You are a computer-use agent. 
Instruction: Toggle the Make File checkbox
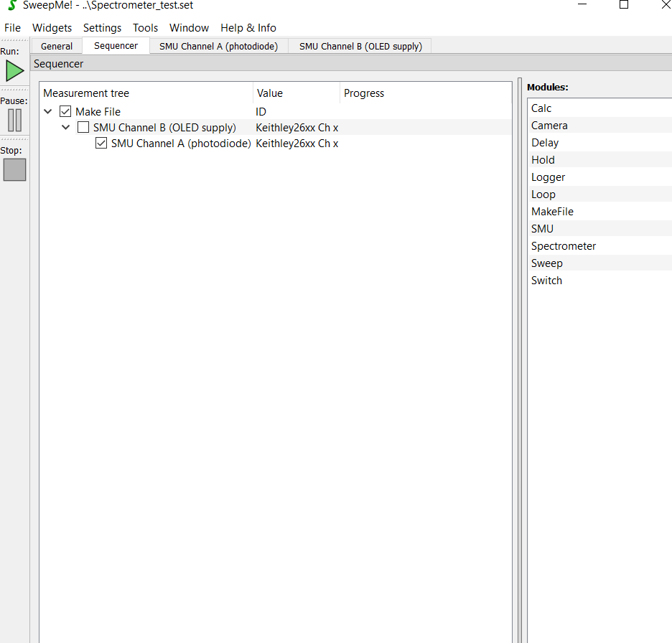(x=65, y=112)
